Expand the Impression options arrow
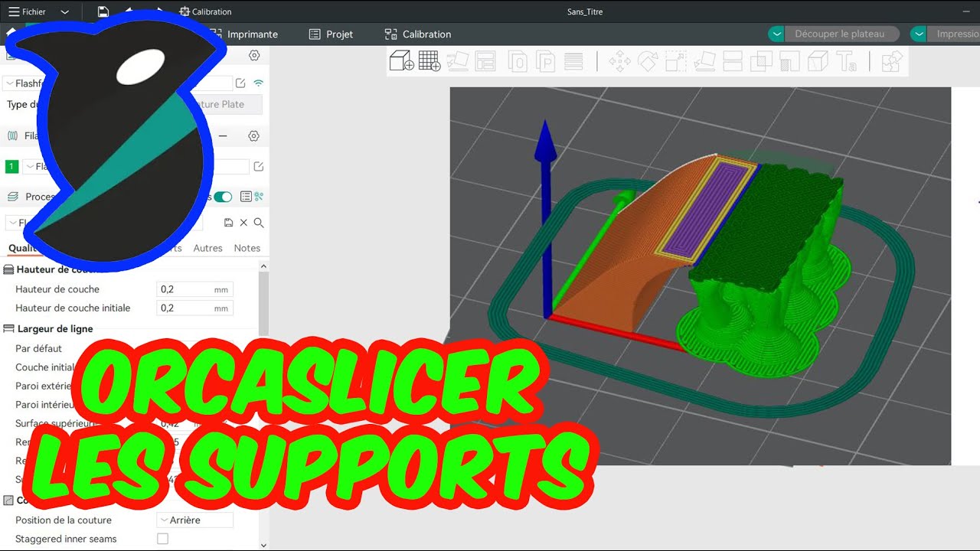The width and height of the screenshot is (980, 551). (x=919, y=34)
